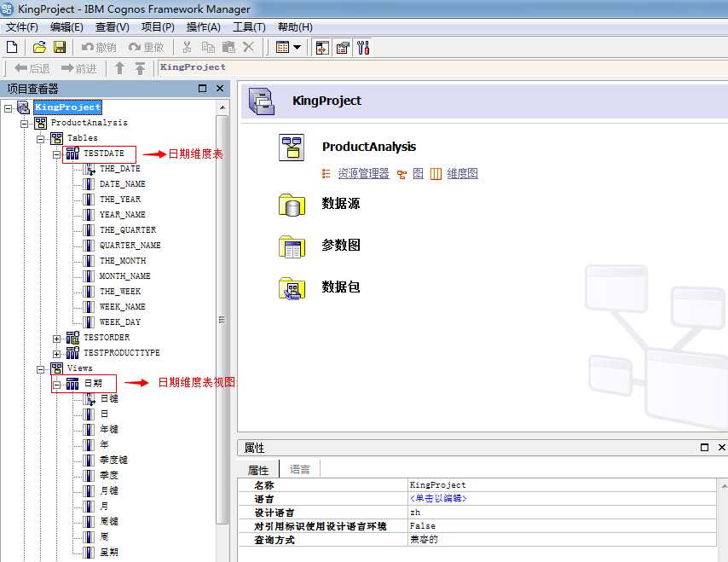
Task: Click the 参数图 parameter maps folder icon
Action: click(292, 246)
